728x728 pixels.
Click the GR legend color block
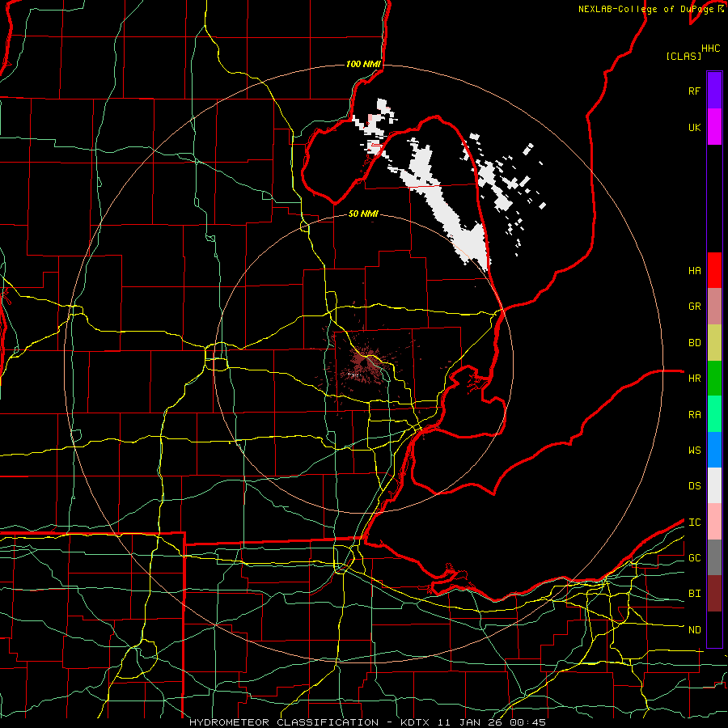point(714,307)
